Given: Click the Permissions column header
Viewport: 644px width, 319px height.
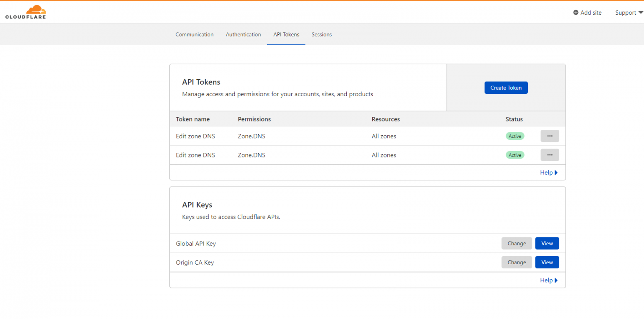Looking at the screenshot, I should 254,119.
